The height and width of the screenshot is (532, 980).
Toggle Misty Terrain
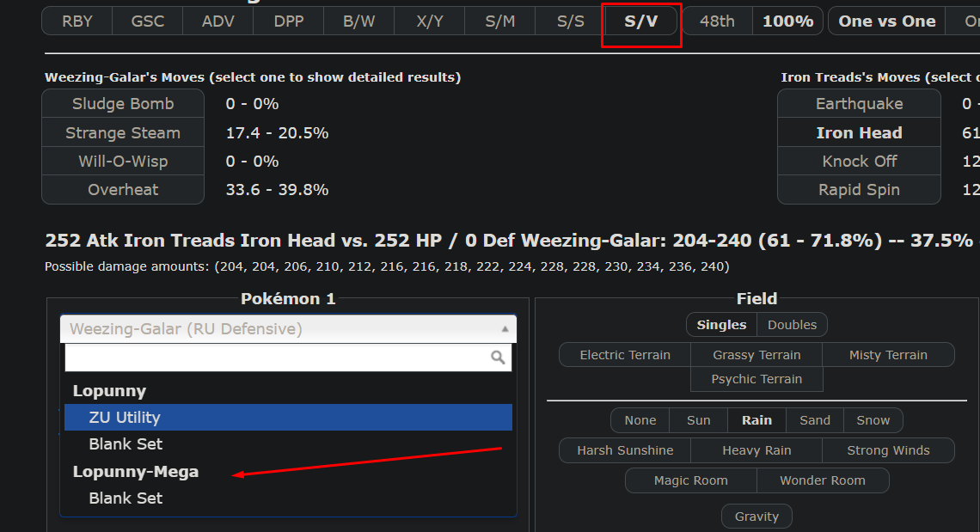888,355
